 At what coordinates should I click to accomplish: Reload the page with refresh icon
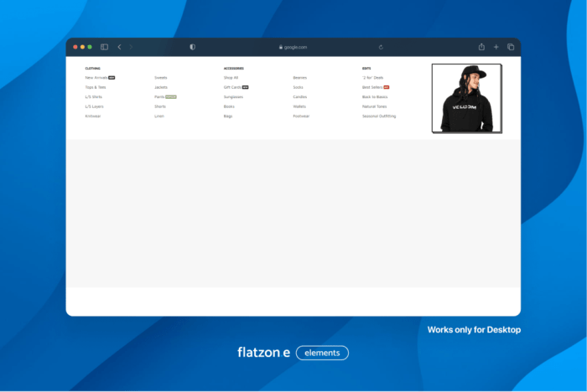click(381, 47)
